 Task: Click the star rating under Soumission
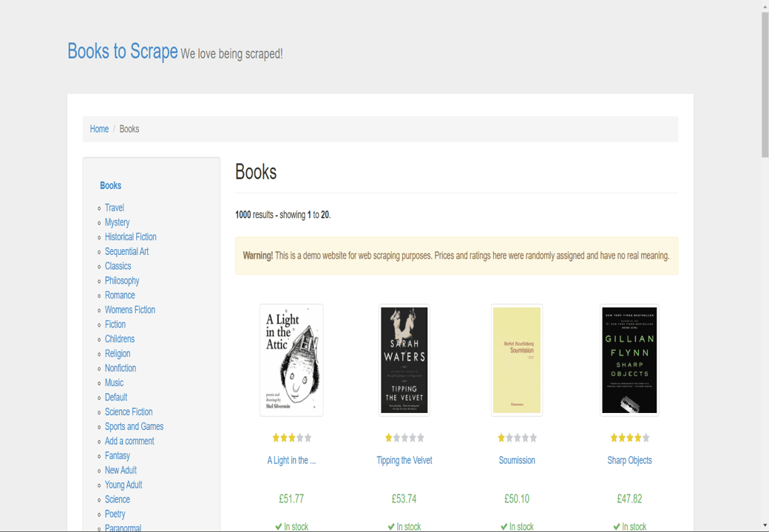click(x=518, y=438)
